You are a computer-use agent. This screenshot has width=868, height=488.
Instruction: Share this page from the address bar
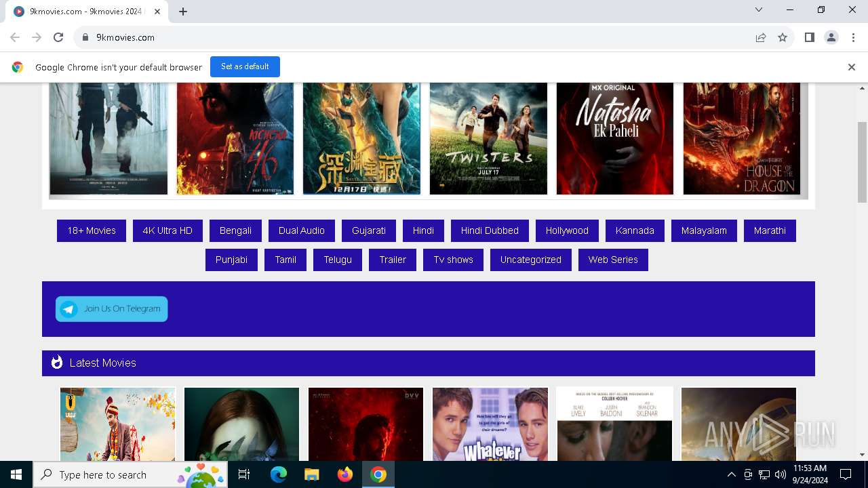click(x=761, y=37)
